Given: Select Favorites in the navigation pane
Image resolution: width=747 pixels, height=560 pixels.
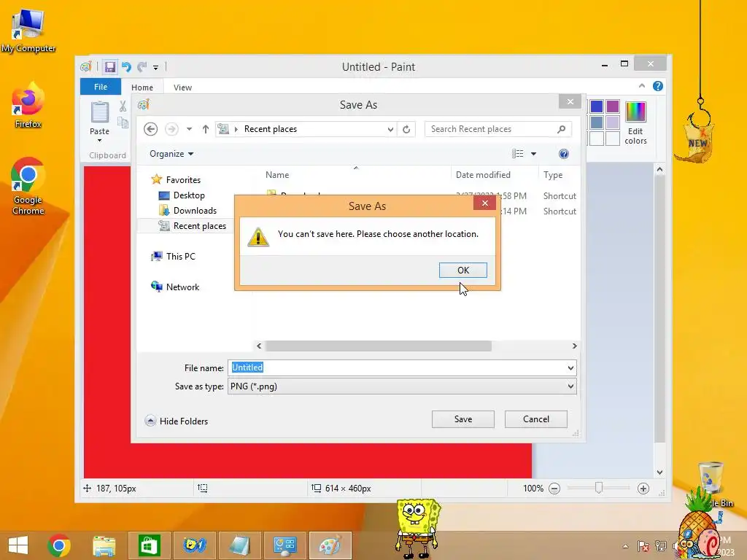Looking at the screenshot, I should (176, 180).
